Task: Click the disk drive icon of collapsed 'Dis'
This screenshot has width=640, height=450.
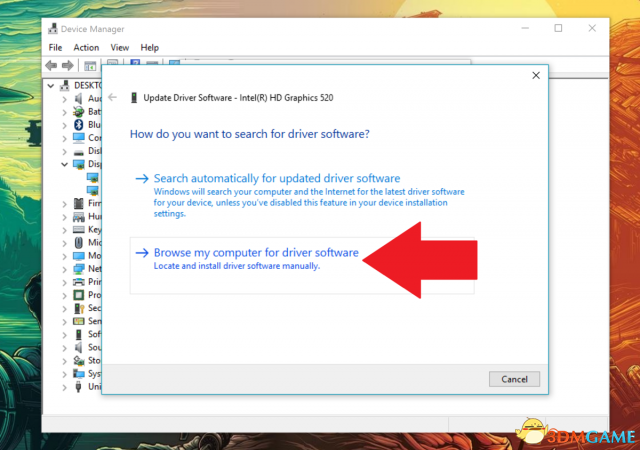Action: tap(78, 151)
